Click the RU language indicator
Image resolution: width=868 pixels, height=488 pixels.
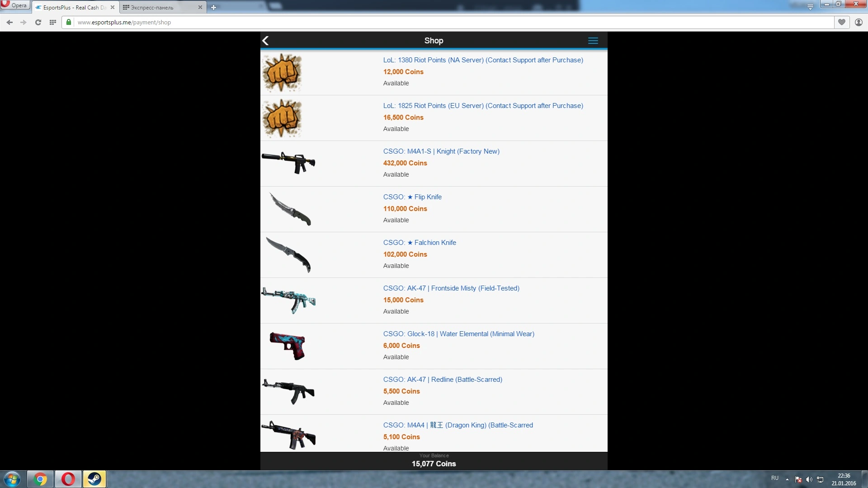tap(775, 478)
